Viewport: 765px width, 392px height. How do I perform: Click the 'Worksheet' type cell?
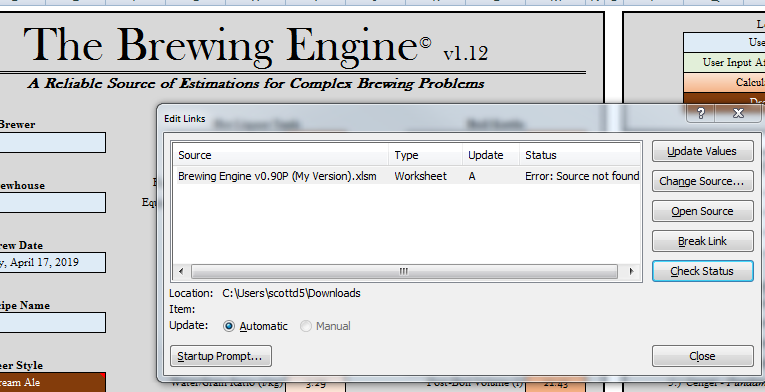click(x=421, y=176)
